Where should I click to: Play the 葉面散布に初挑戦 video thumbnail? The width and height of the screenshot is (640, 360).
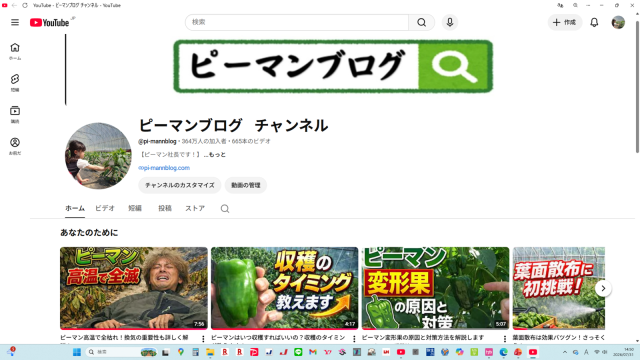coord(559,288)
